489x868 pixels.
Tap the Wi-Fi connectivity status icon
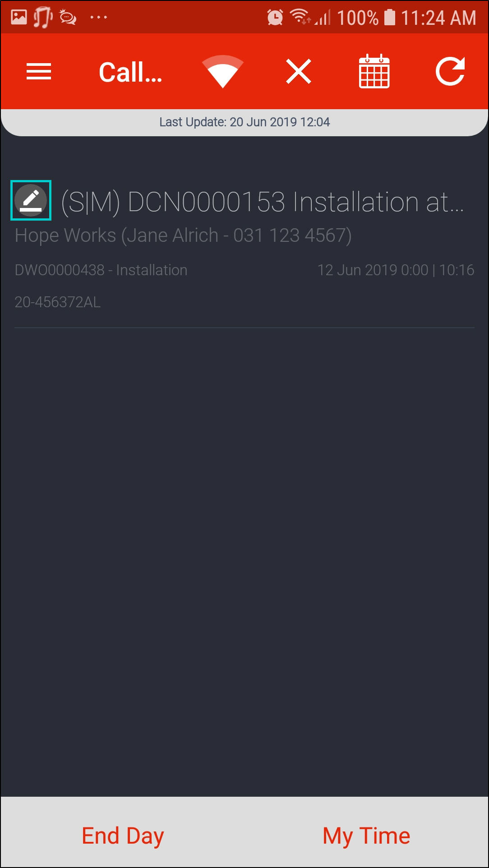[223, 71]
